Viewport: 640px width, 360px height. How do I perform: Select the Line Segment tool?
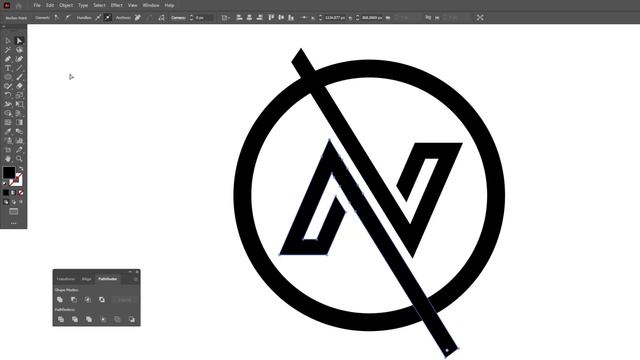tap(19, 68)
